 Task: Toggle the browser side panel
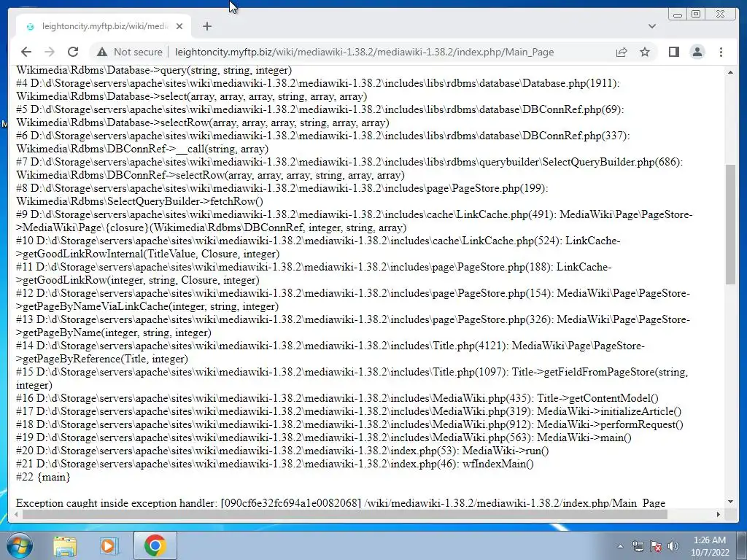(x=673, y=52)
